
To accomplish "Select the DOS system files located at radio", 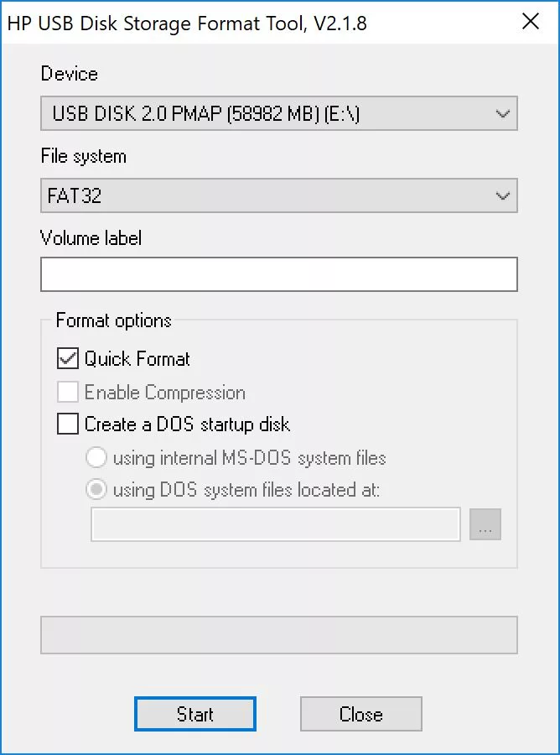I will 96,490.
